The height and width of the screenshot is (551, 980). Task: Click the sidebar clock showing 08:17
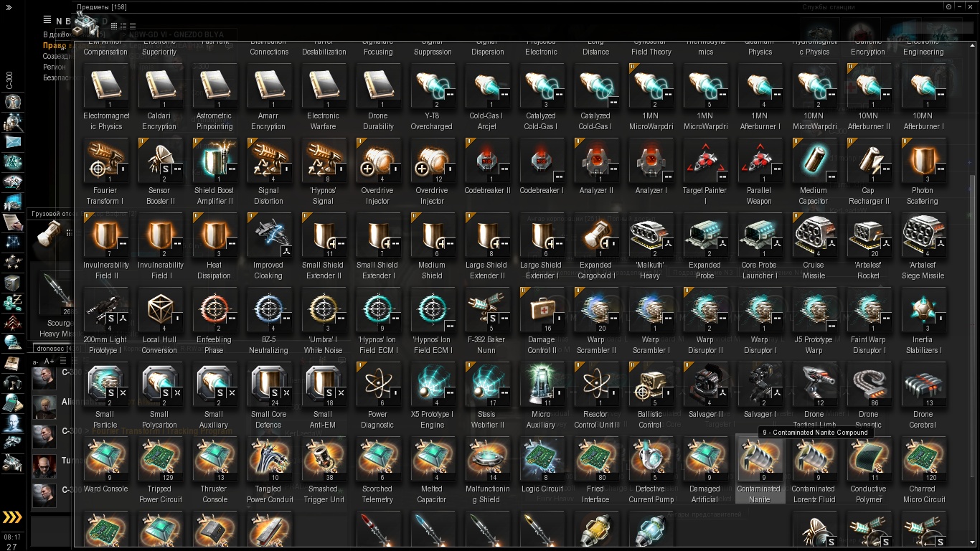point(12,537)
